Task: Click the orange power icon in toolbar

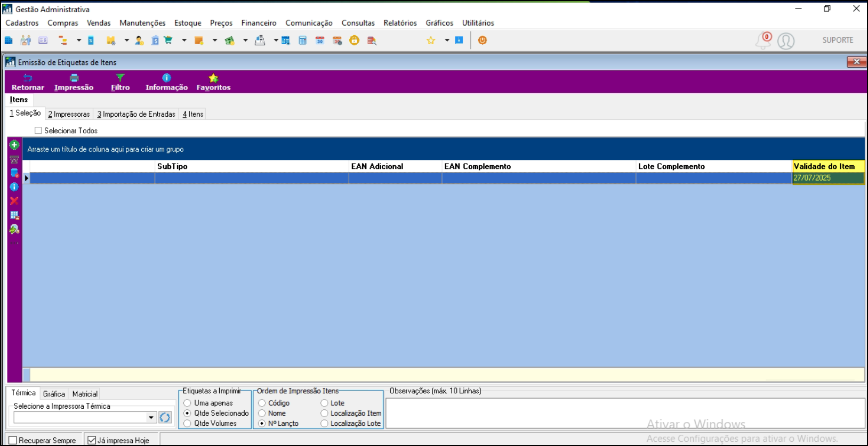Action: click(x=483, y=40)
